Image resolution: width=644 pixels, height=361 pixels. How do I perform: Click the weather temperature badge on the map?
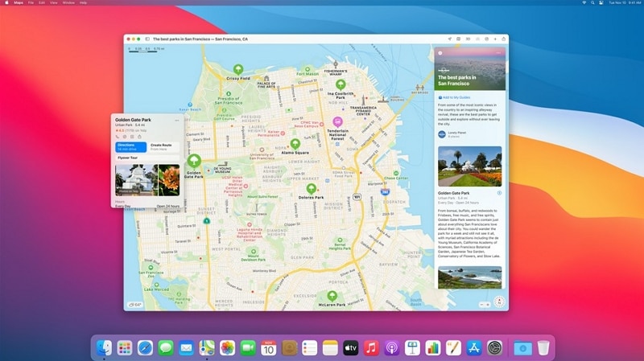pos(135,305)
